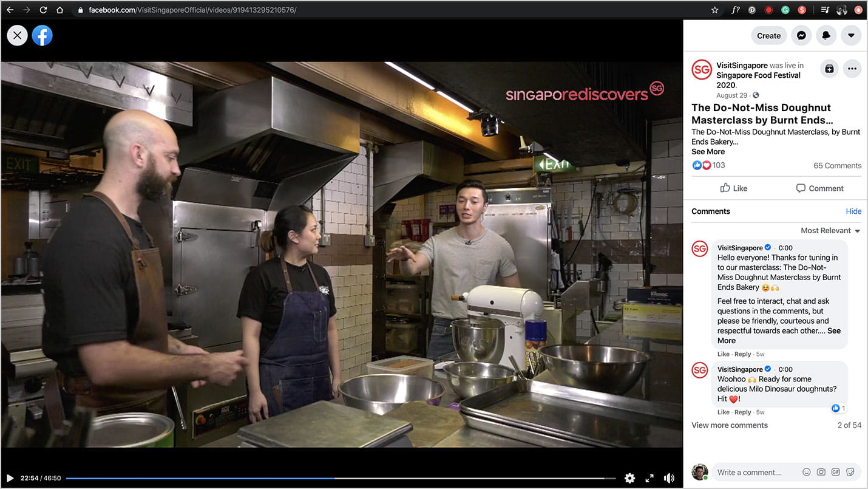Click the f? extension icon

[736, 10]
